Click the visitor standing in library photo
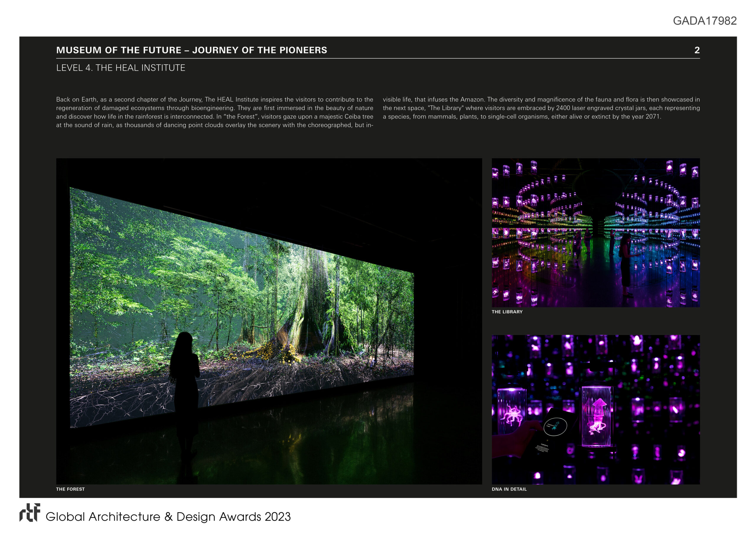Screen dimensions: 756x534 625,263
